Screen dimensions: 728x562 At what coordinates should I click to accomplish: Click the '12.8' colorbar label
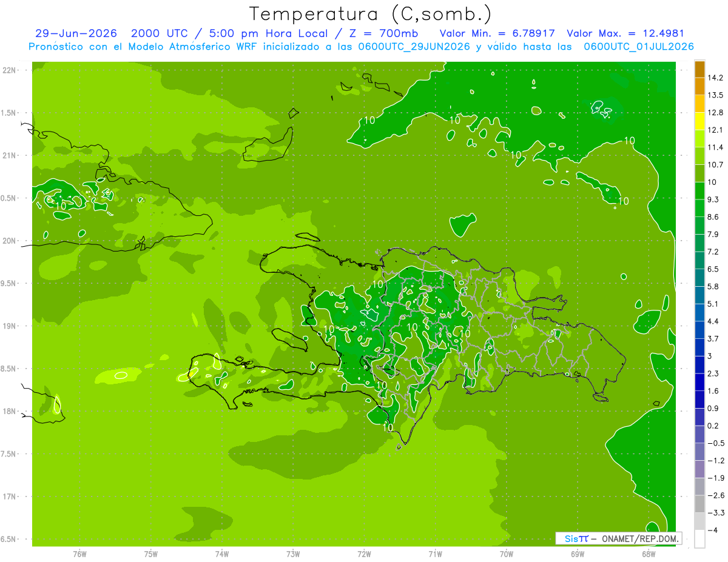click(716, 113)
